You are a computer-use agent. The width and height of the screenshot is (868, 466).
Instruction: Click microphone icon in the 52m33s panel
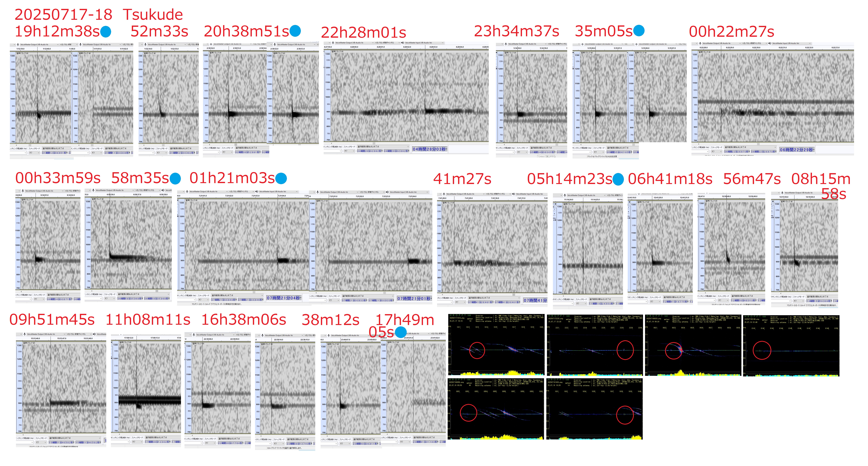click(146, 44)
